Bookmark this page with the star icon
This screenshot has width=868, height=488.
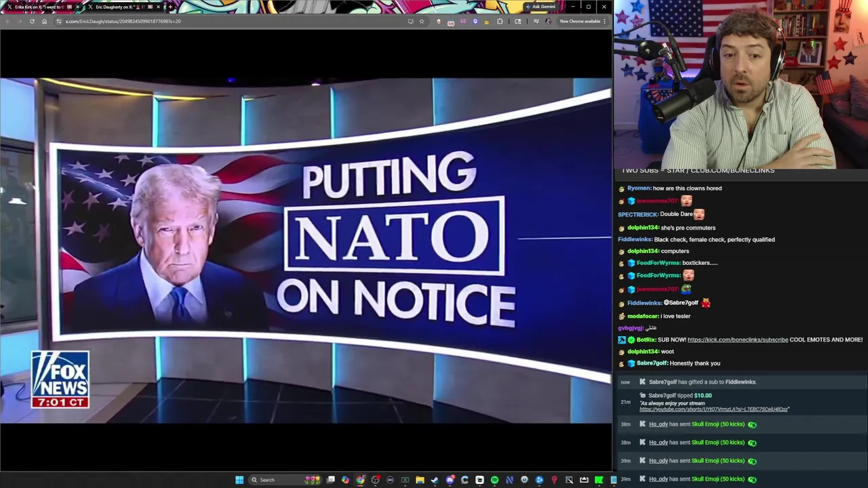421,21
